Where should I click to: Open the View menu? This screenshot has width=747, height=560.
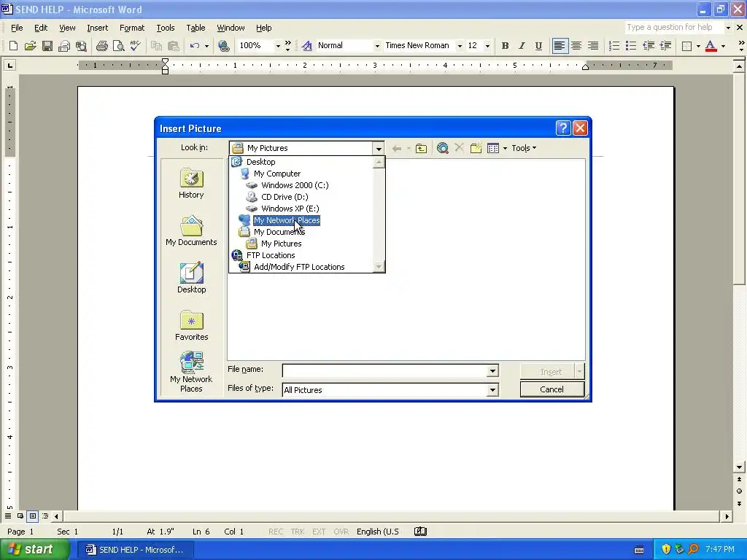67,28
